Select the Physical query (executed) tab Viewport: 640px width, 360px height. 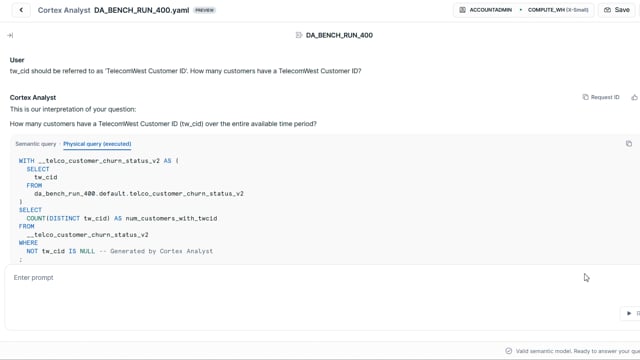(97, 144)
